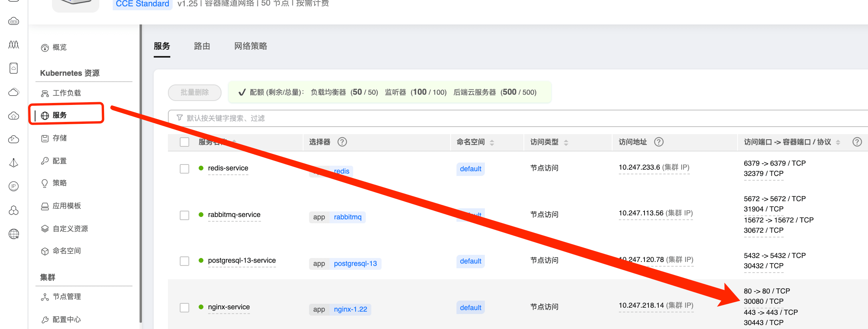The width and height of the screenshot is (868, 329).
Task: Open 概览 overview in the sidebar
Action: coord(59,47)
